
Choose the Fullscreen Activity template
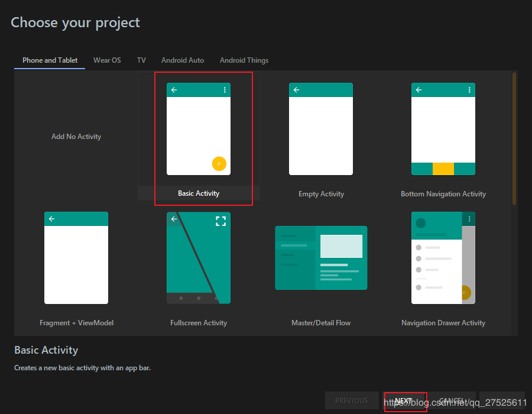coord(199,258)
